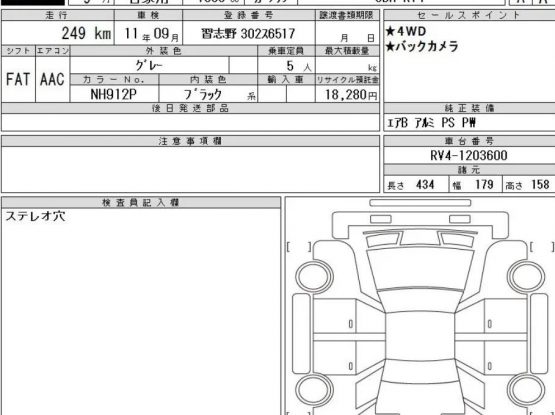Select the "検査員記入欄" header
This screenshot has height=415, width=555.
coord(141,203)
